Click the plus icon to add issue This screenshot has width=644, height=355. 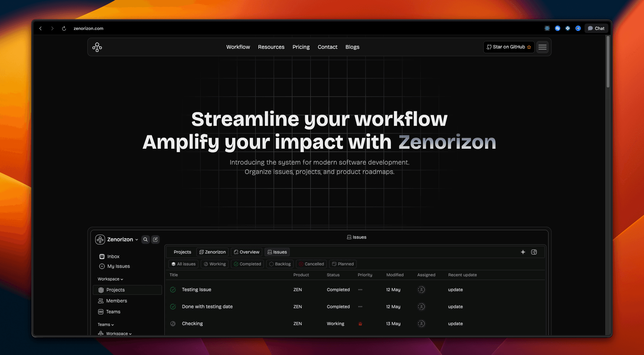[x=523, y=252]
